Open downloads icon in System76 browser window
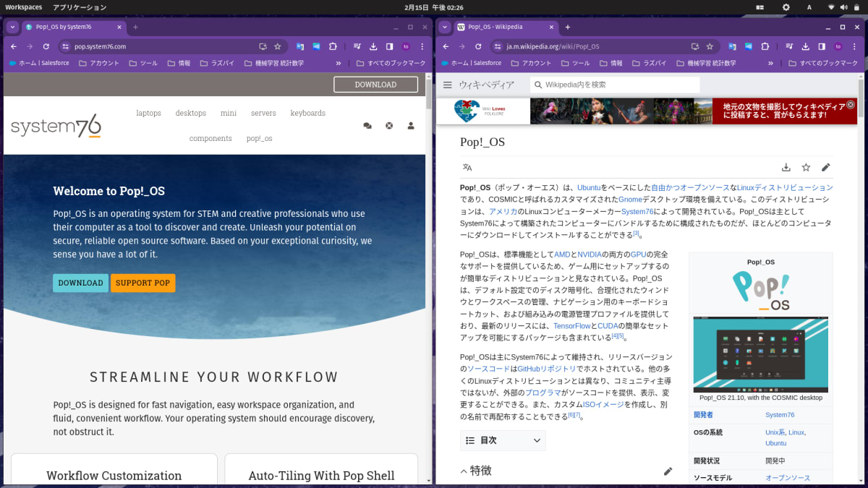 [x=373, y=46]
